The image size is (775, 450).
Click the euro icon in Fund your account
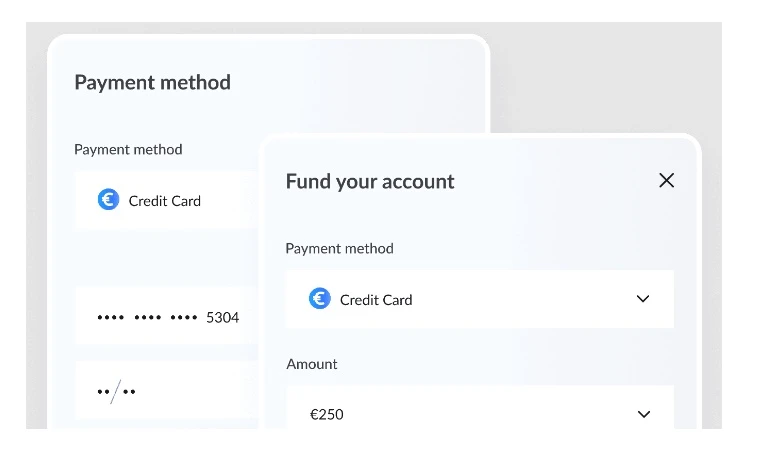coord(320,299)
